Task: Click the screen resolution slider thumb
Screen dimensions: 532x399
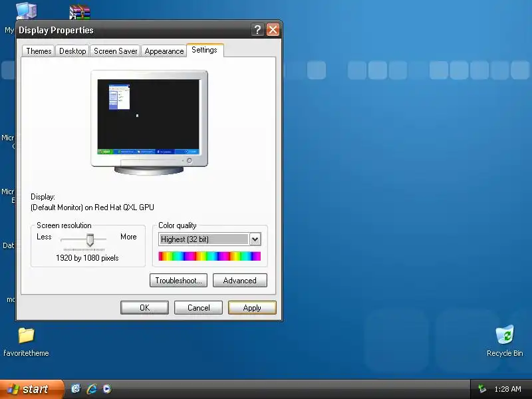Action: coord(90,240)
